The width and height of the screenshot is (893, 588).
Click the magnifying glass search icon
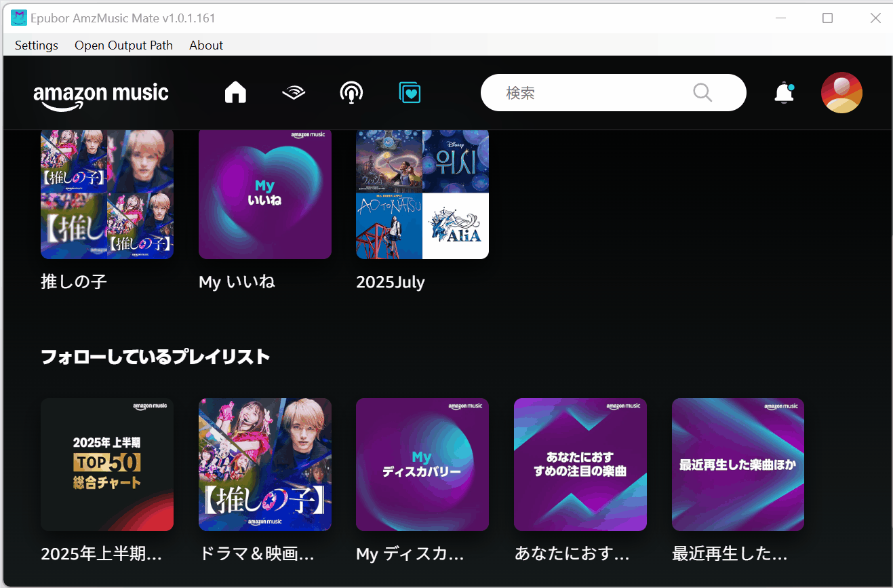point(702,92)
